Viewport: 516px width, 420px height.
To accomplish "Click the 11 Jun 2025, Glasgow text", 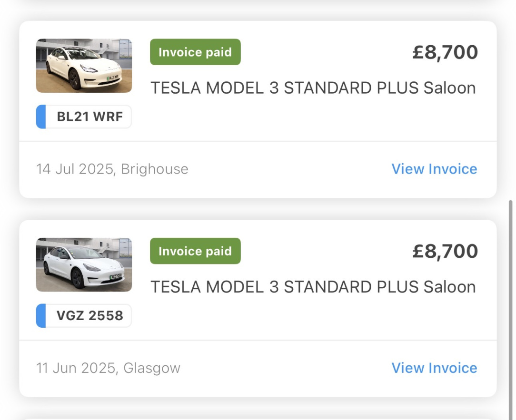I will click(109, 368).
